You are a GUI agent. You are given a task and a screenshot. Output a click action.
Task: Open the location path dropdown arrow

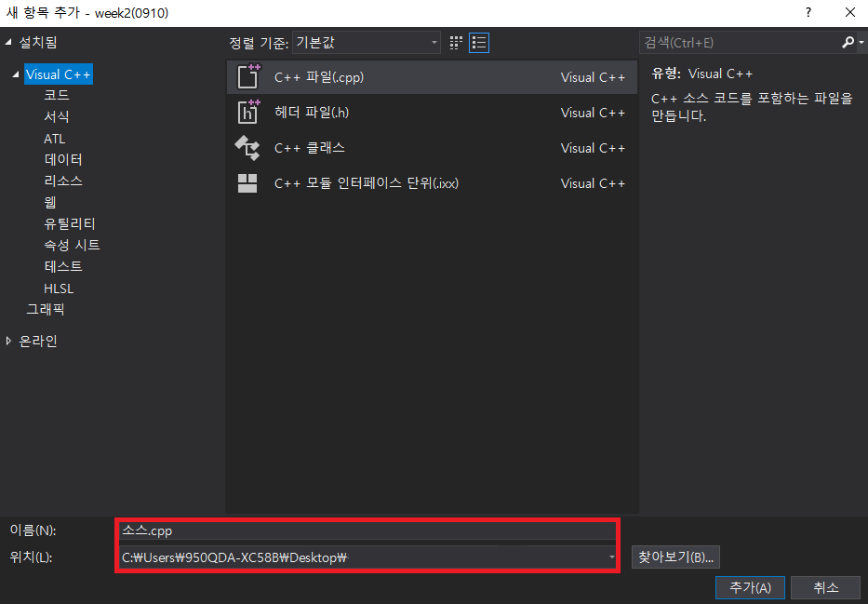611,557
